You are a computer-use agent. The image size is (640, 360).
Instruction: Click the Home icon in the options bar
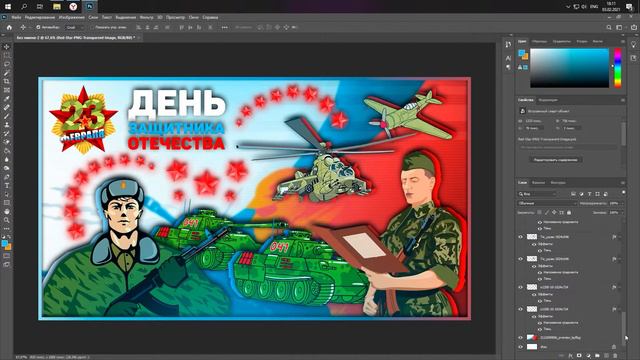coord(9,27)
